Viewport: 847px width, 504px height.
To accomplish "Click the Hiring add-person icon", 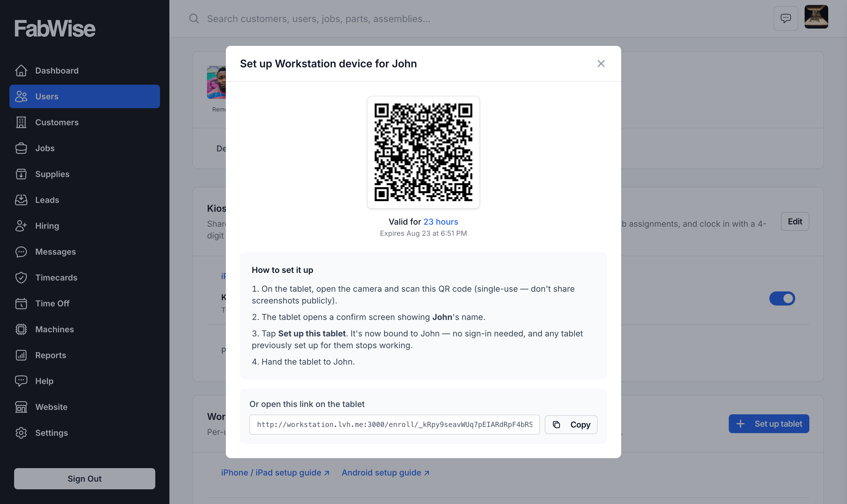I will point(21,226).
